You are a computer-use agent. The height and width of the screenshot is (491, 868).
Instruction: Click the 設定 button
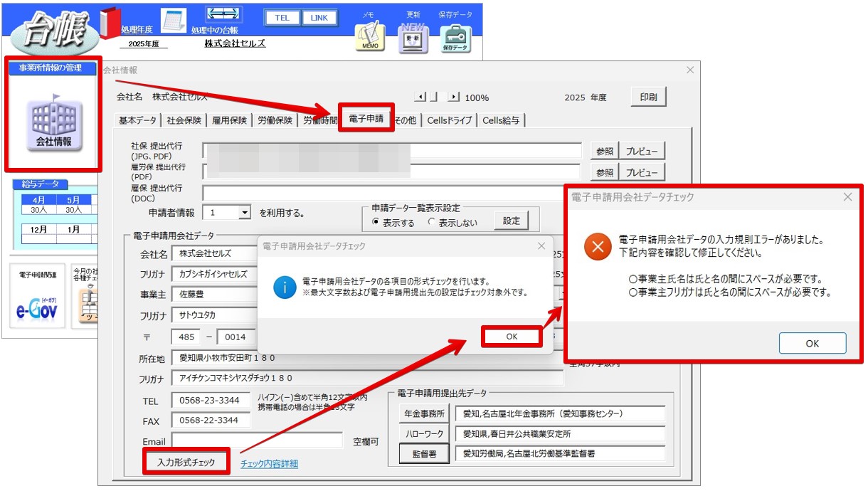pos(512,221)
